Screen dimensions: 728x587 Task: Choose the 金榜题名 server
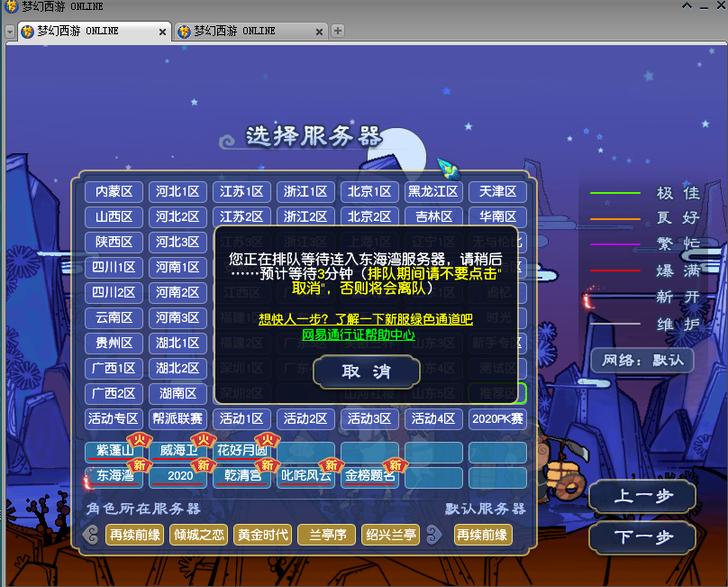point(369,476)
